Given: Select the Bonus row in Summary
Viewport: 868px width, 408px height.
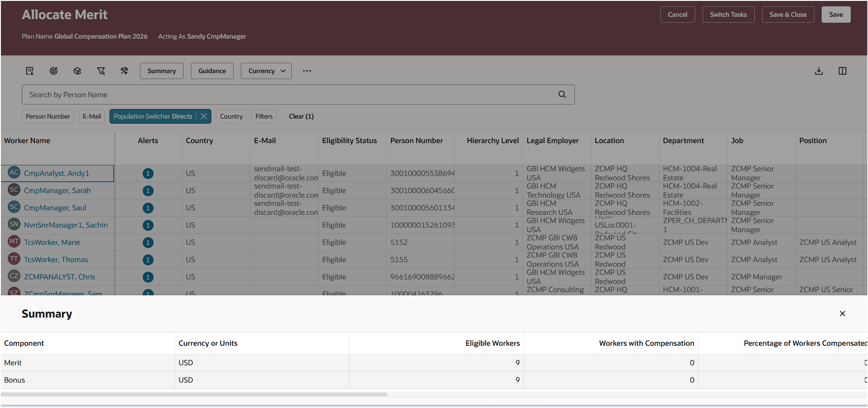Looking at the screenshot, I should pyautogui.click(x=434, y=380).
